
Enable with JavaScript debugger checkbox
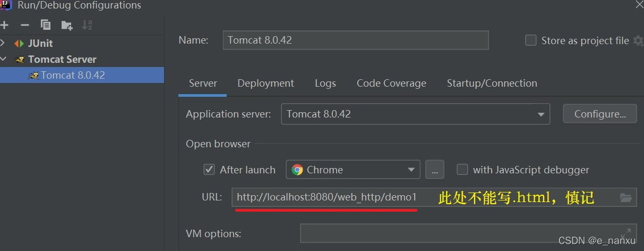click(462, 170)
